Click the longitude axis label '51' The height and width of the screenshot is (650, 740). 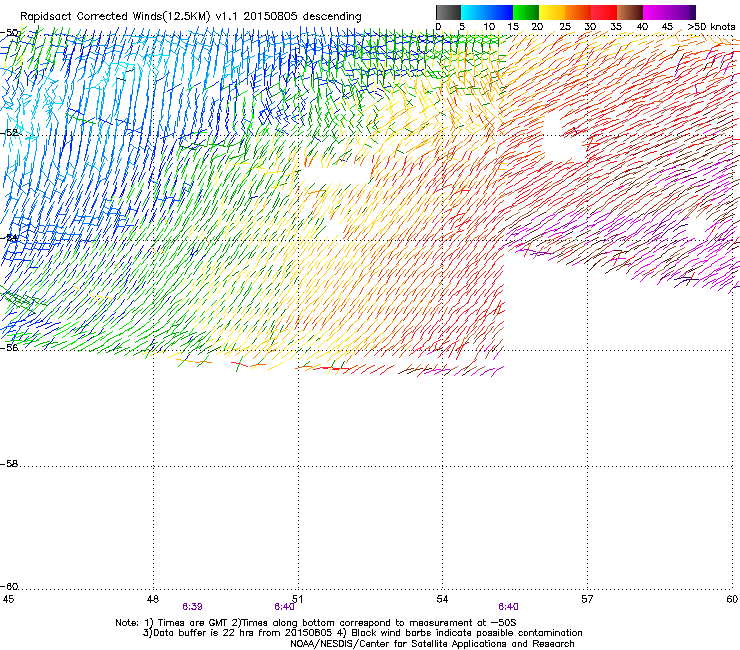pyautogui.click(x=297, y=599)
